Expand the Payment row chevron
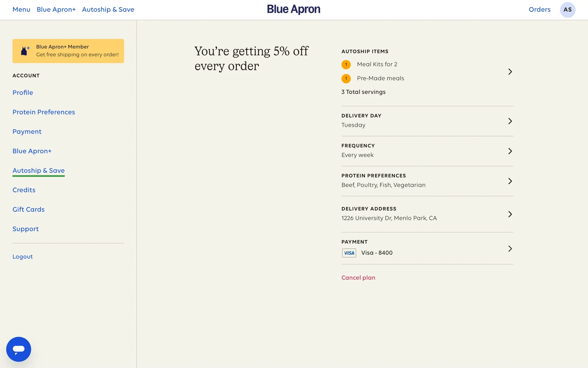This screenshot has height=368, width=588. click(510, 248)
